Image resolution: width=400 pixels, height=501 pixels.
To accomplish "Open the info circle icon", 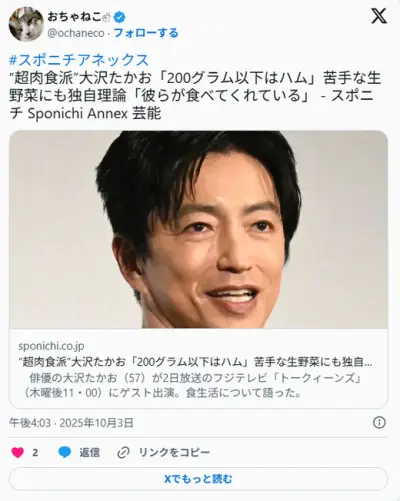I will click(379, 423).
